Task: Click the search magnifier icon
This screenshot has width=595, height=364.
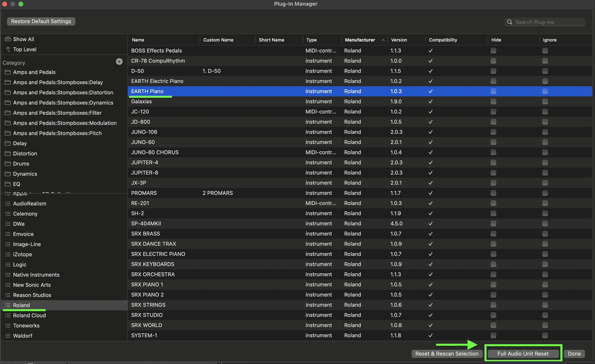Action: 510,22
